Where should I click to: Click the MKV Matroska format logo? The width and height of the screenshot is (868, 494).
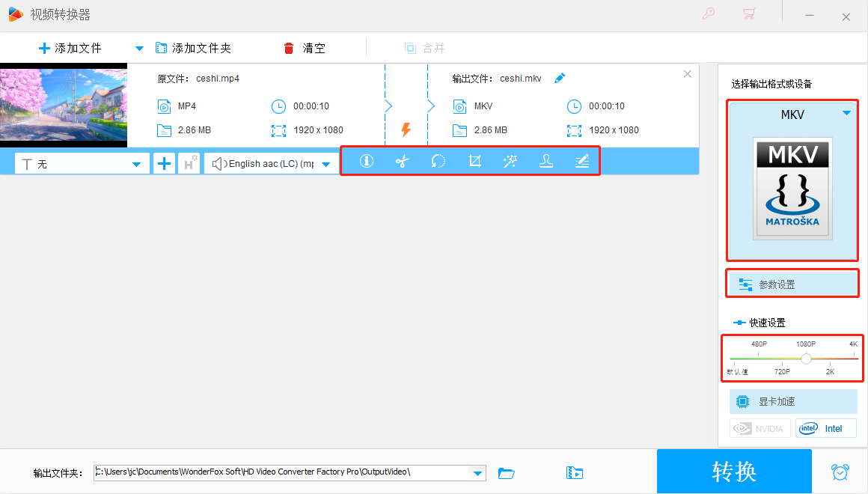point(792,189)
